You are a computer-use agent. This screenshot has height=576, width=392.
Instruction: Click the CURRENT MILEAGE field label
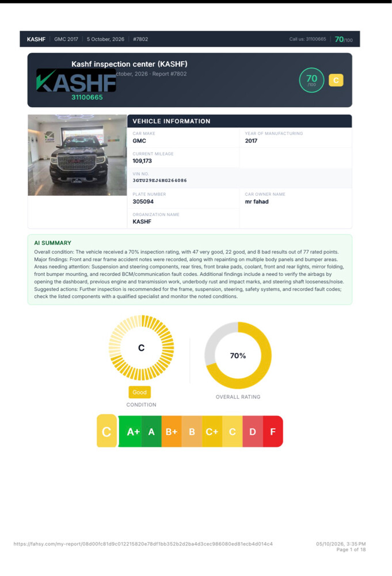(x=153, y=154)
